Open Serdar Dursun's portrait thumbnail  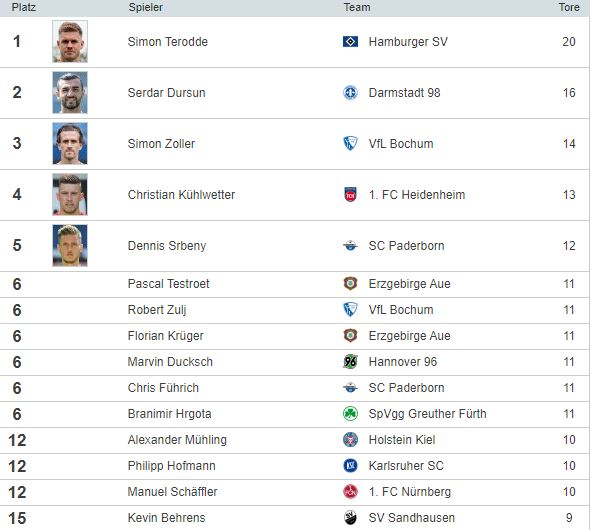(x=70, y=92)
